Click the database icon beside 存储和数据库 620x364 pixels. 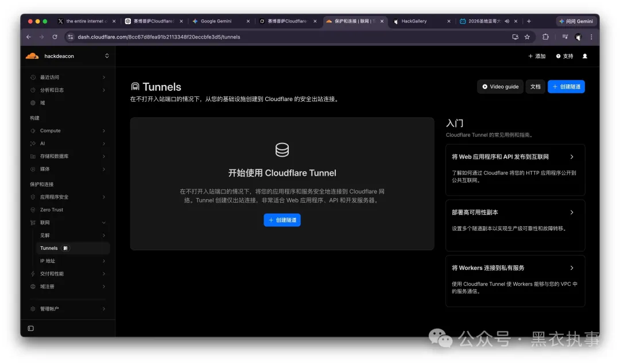point(33,156)
